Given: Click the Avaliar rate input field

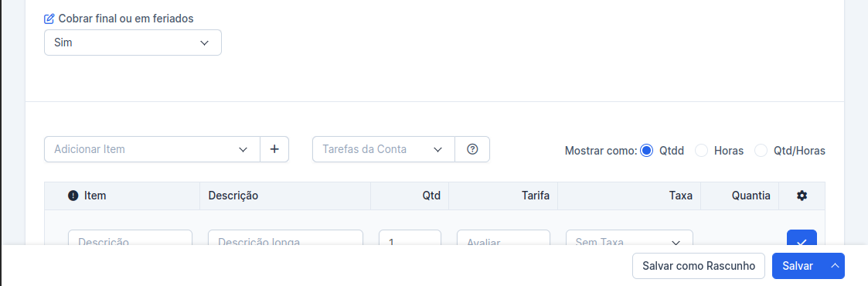Looking at the screenshot, I should [504, 238].
